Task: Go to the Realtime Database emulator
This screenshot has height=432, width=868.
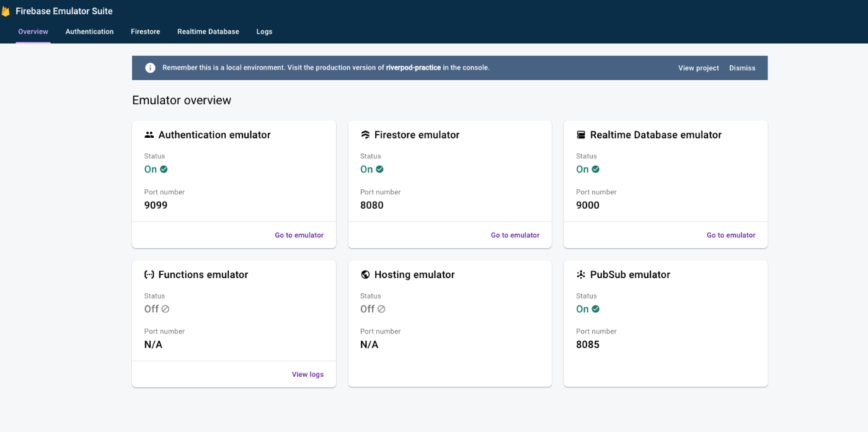Action: pyautogui.click(x=731, y=235)
